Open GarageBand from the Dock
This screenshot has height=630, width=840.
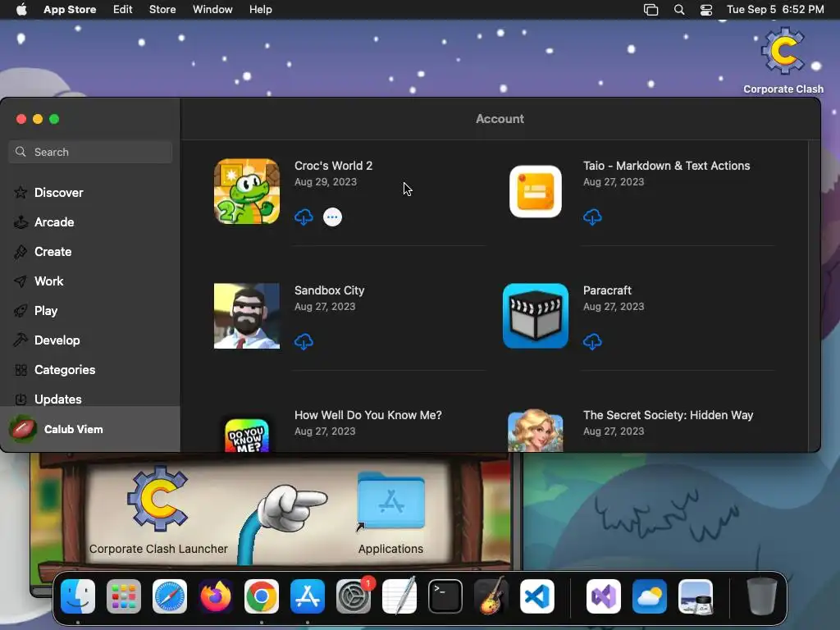point(491,596)
